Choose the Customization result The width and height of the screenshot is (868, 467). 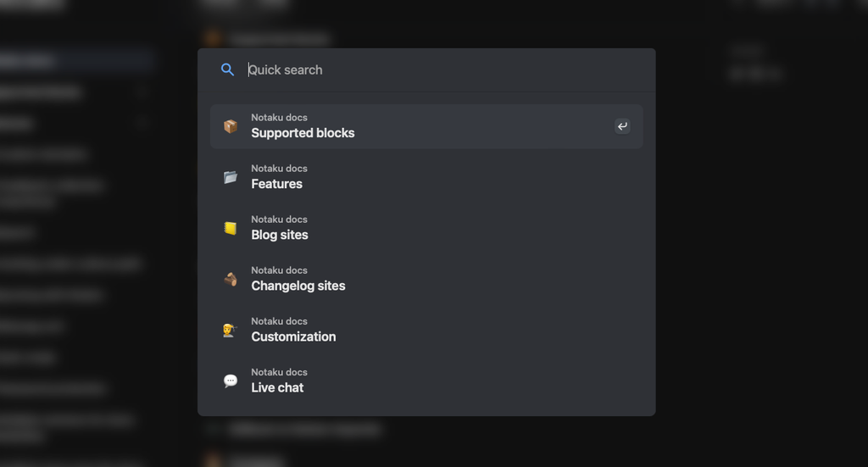tap(426, 330)
